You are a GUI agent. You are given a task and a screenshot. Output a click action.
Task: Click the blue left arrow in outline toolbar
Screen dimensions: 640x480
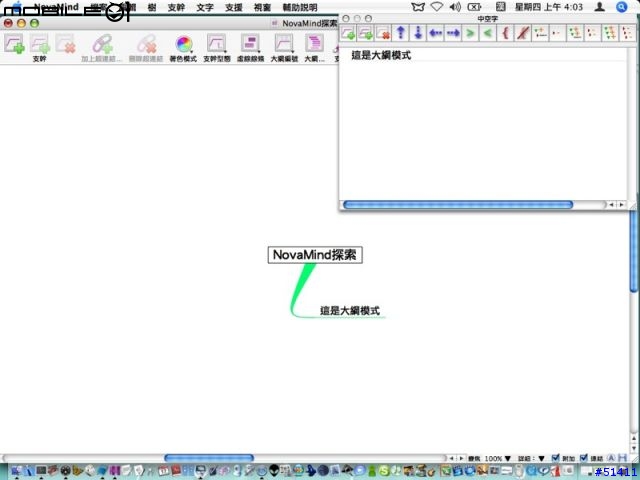436,33
